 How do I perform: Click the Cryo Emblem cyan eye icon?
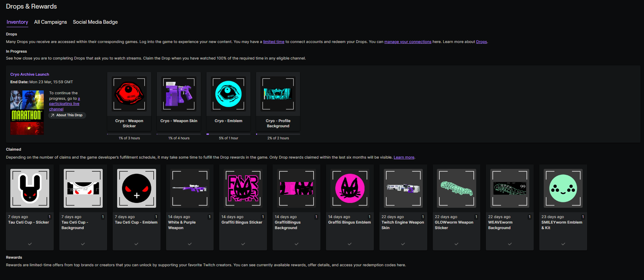pyautogui.click(x=228, y=94)
